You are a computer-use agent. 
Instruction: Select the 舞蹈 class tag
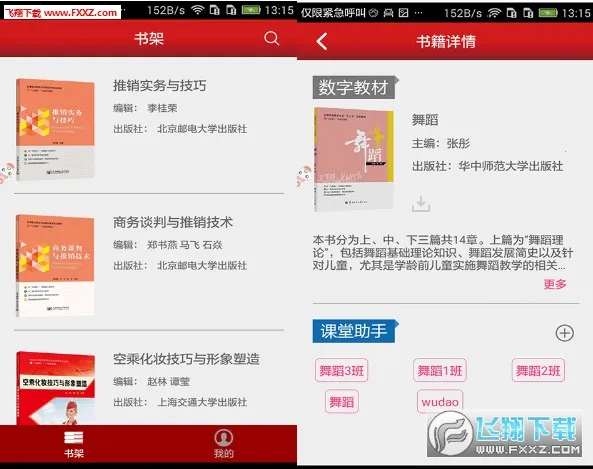(x=341, y=401)
